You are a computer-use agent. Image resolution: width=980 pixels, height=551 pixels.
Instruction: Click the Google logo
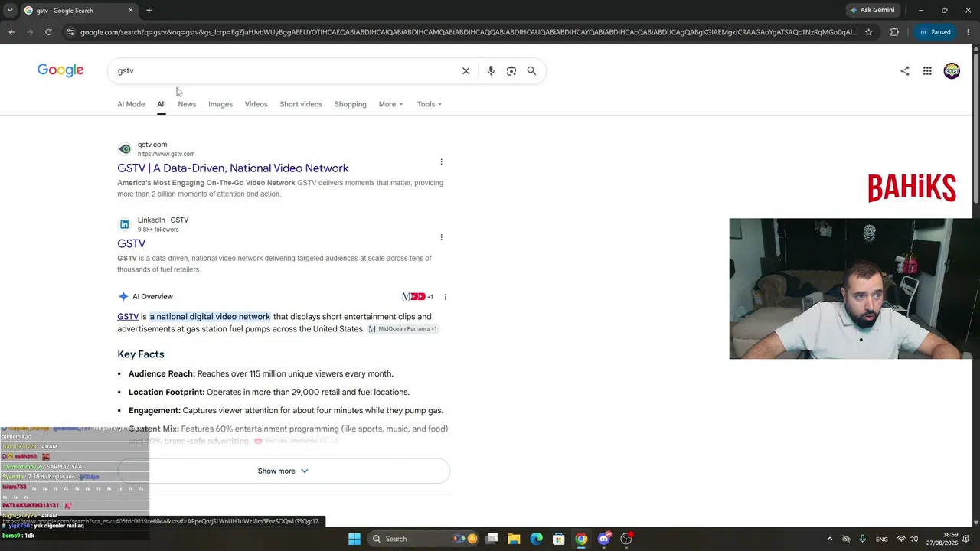[x=60, y=70]
